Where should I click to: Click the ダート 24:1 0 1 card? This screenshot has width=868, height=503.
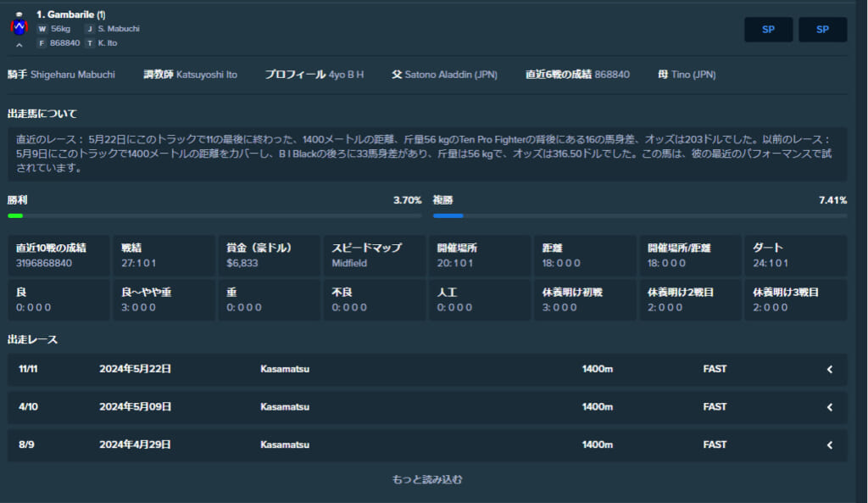[796, 255]
